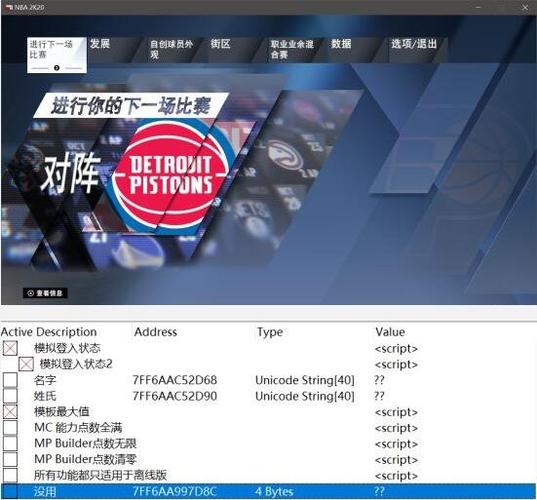Select the MP Builder点数无限 description
537x500 pixels.
tap(85, 443)
